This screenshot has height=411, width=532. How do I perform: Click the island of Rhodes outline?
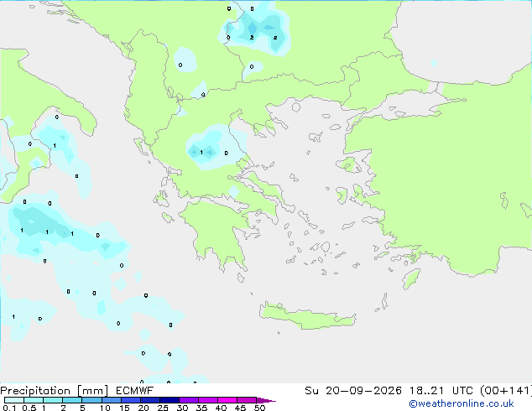[411, 278]
